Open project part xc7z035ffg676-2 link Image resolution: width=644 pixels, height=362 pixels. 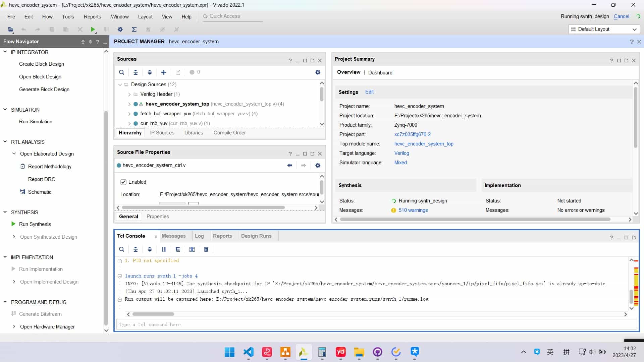412,134
